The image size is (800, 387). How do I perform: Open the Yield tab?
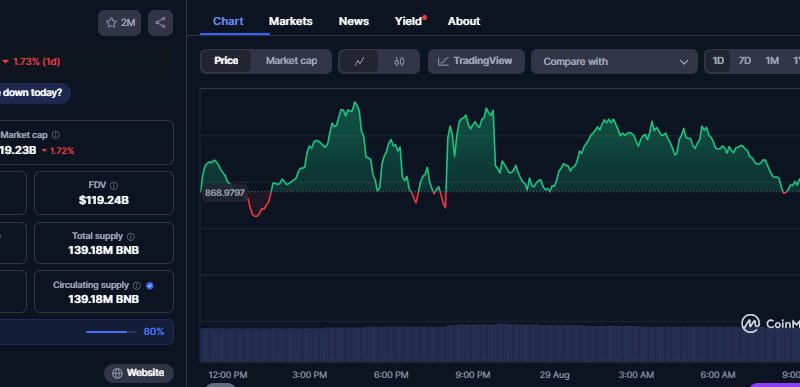point(410,21)
